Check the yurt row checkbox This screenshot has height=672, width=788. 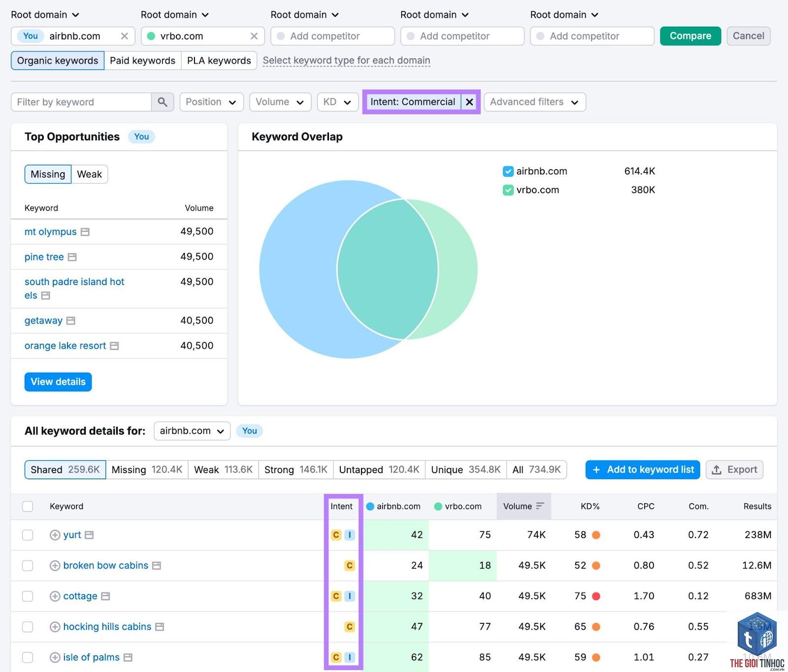click(x=28, y=535)
